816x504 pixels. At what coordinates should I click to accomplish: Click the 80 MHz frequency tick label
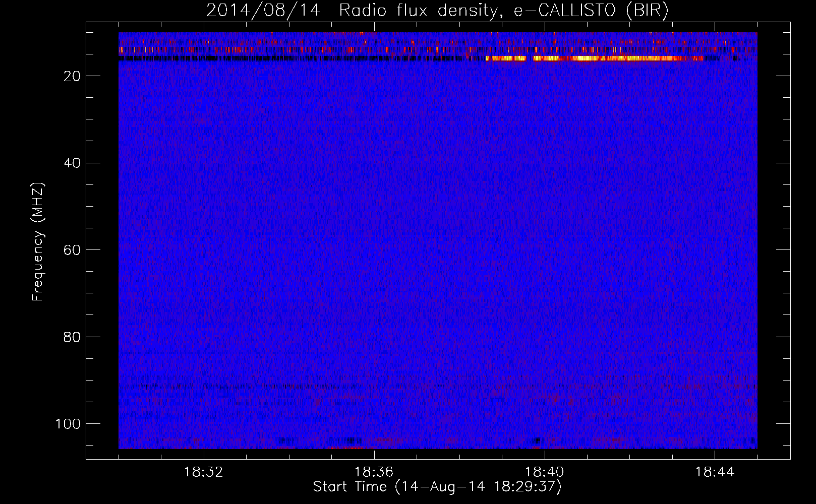(72, 337)
